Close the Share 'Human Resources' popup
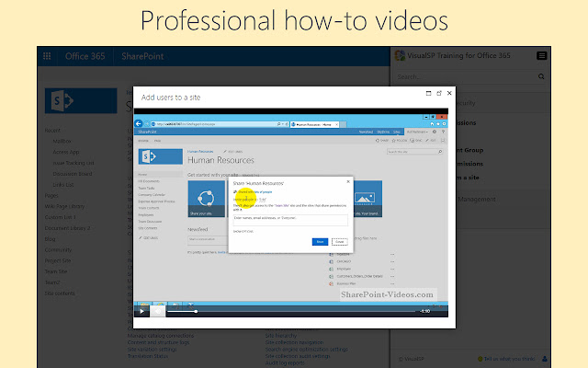Viewport: 588px width, 368px height. tap(348, 182)
